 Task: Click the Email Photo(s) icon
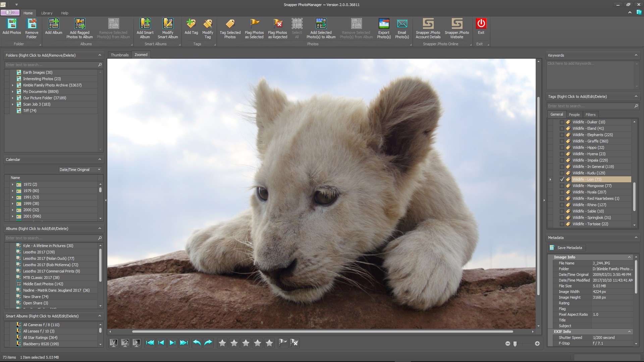tap(402, 24)
